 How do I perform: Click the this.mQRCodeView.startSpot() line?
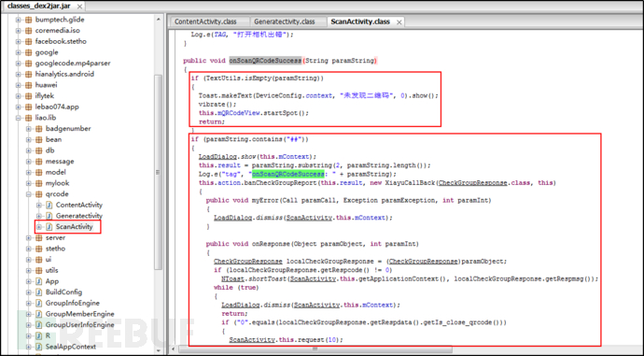point(254,113)
